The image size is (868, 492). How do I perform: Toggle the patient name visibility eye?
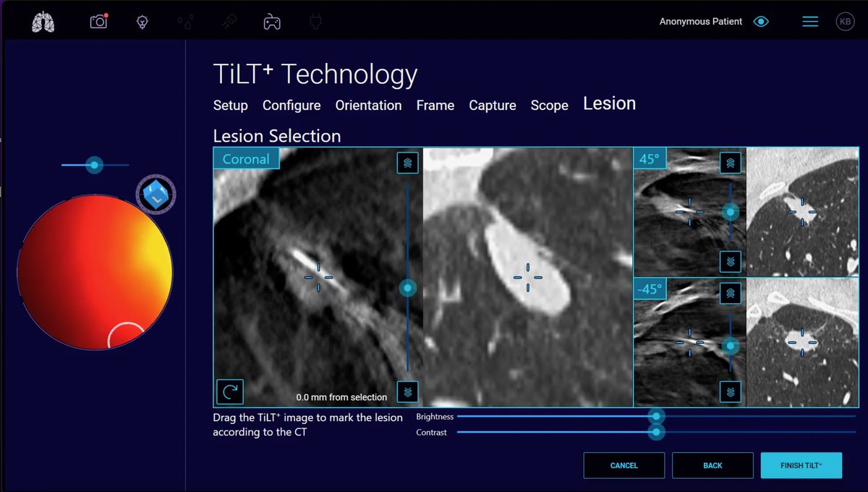pyautogui.click(x=761, y=22)
